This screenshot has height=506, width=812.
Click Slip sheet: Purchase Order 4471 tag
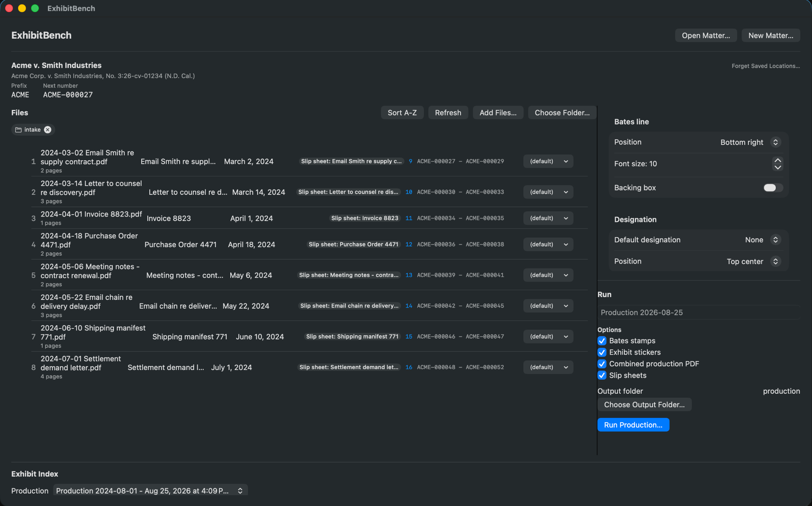pos(353,244)
